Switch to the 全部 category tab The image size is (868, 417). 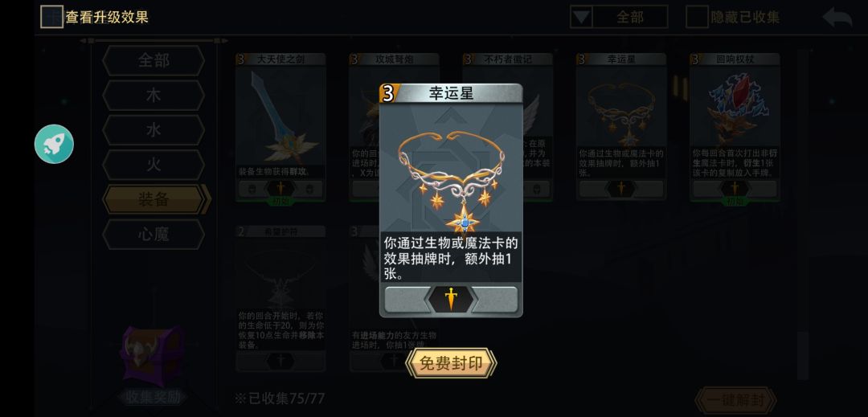(154, 60)
